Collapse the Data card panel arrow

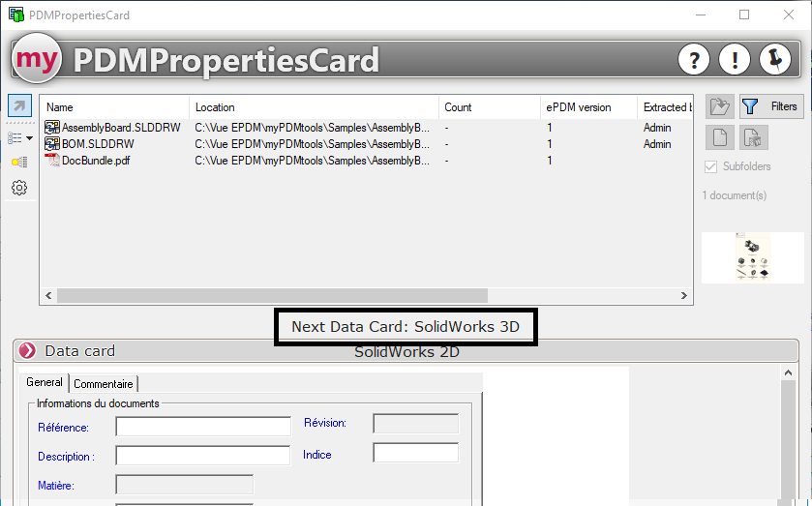pos(27,351)
